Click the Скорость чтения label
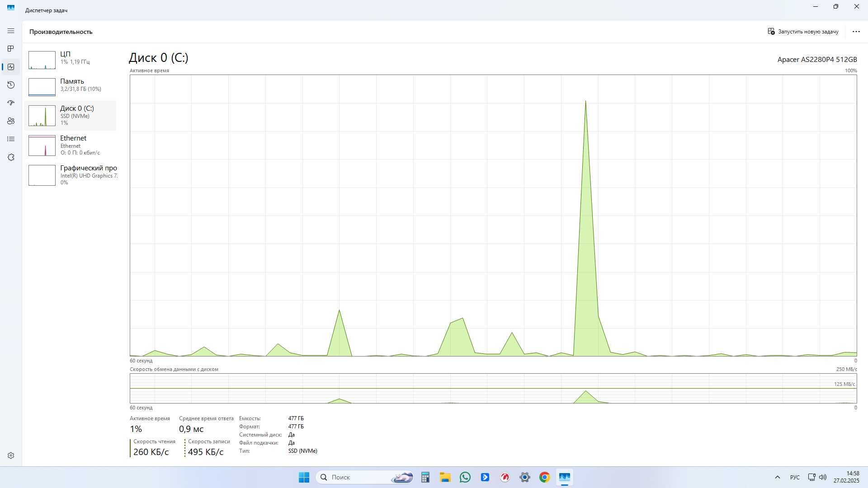The width and height of the screenshot is (868, 488). pos(154,441)
